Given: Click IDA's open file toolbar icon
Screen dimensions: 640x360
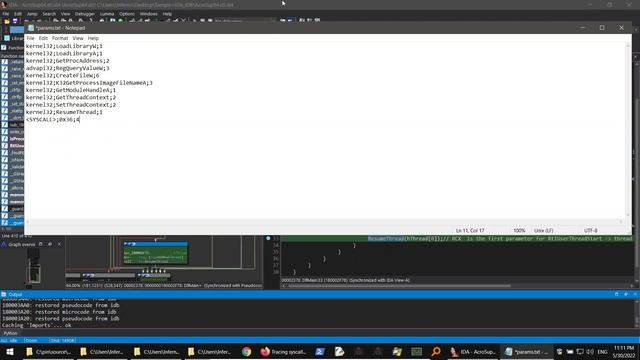Looking at the screenshot, I should coord(7,21).
